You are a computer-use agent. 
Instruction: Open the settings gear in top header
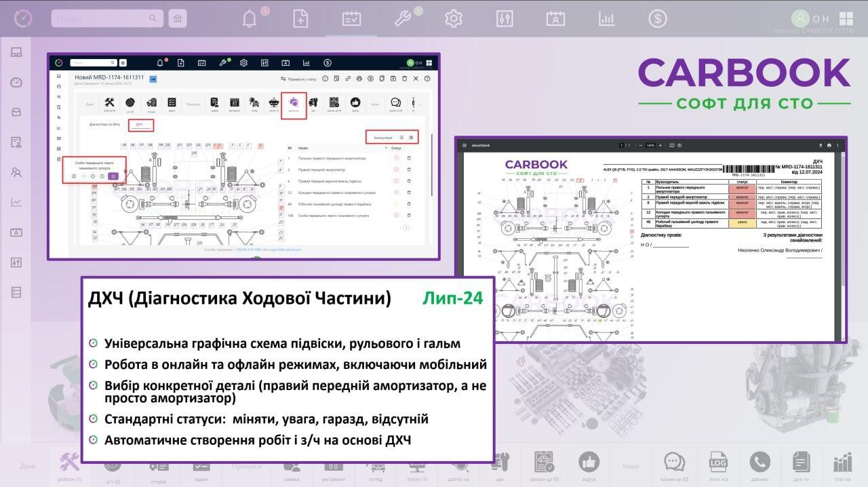pyautogui.click(x=453, y=18)
